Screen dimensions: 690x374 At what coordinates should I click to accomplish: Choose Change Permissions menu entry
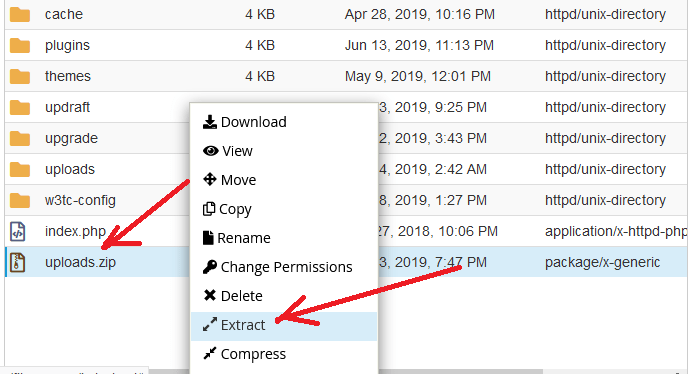(x=284, y=267)
